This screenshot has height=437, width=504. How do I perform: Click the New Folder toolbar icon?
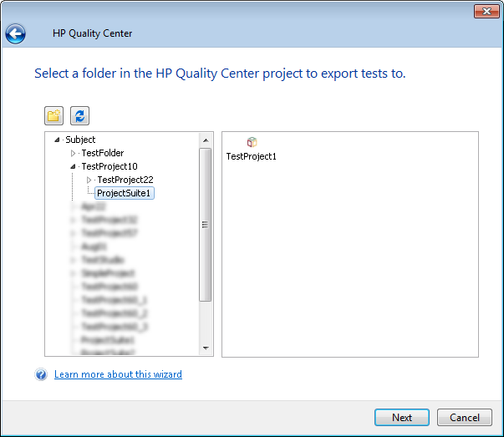click(x=54, y=116)
